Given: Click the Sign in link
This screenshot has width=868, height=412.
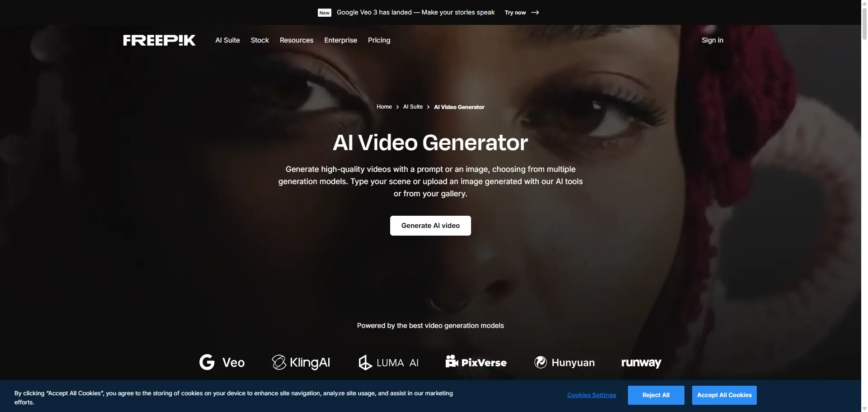Looking at the screenshot, I should (x=712, y=40).
